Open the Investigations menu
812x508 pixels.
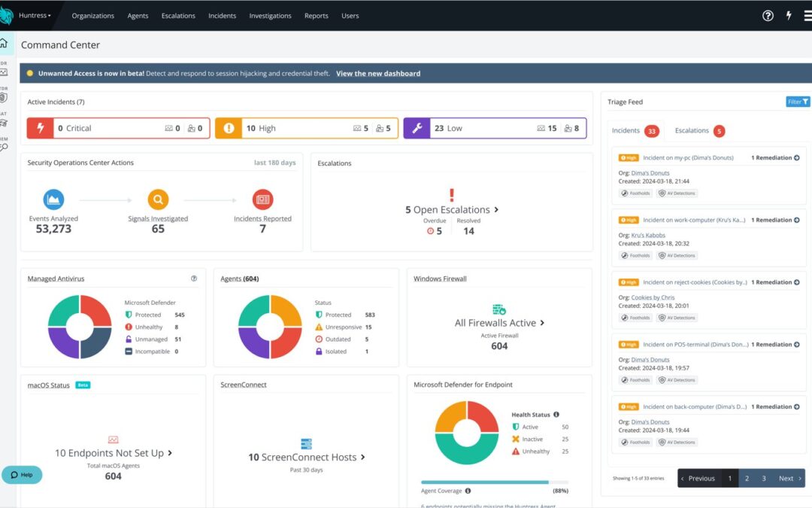[270, 16]
